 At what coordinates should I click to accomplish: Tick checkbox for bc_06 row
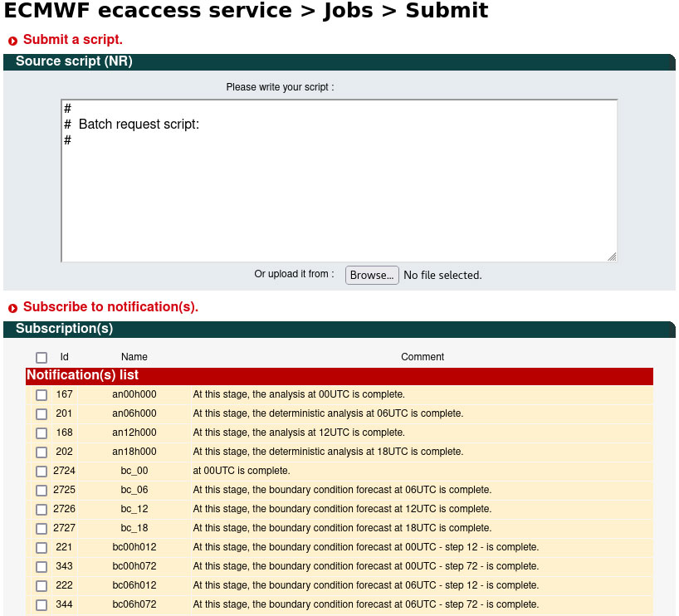click(42, 490)
